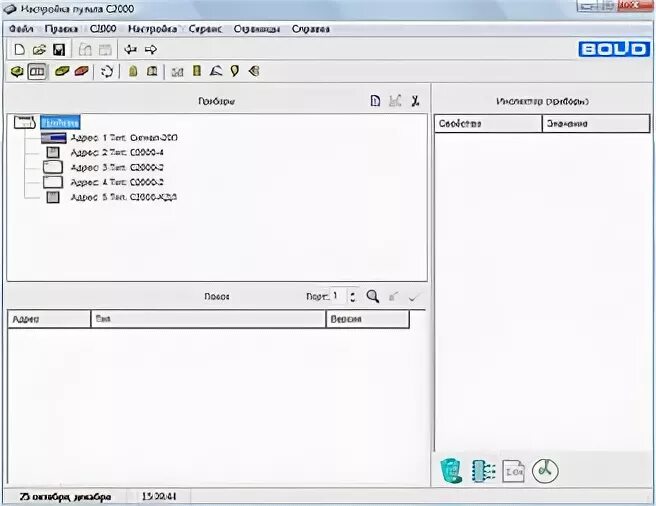
Task: Open the Настройка menu
Action: (152, 29)
